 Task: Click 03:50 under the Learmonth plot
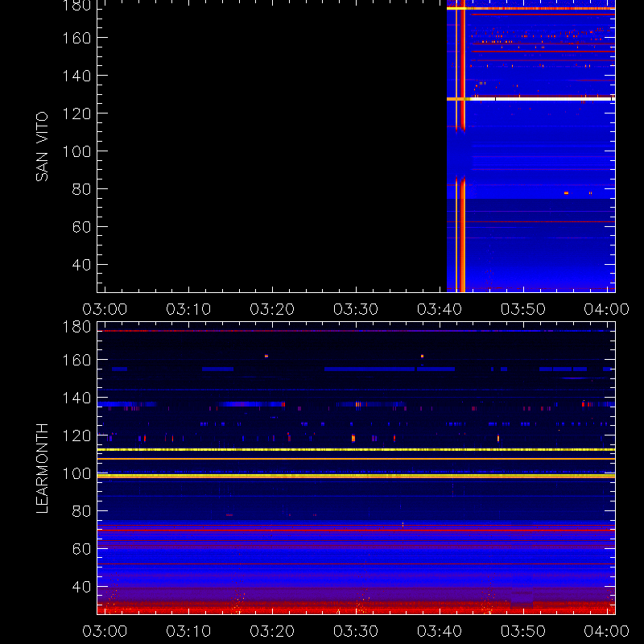pyautogui.click(x=523, y=631)
